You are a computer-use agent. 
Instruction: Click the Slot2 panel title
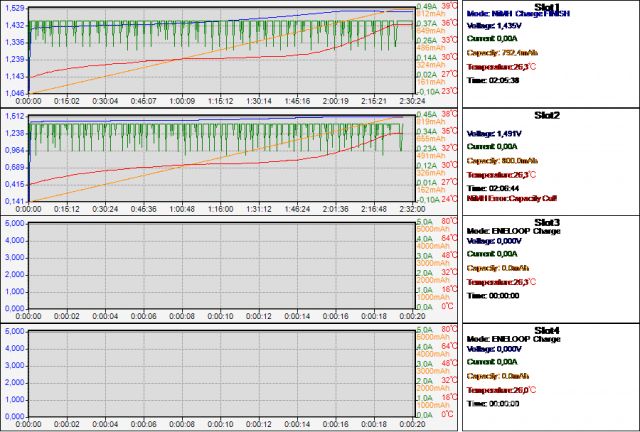tap(547, 116)
